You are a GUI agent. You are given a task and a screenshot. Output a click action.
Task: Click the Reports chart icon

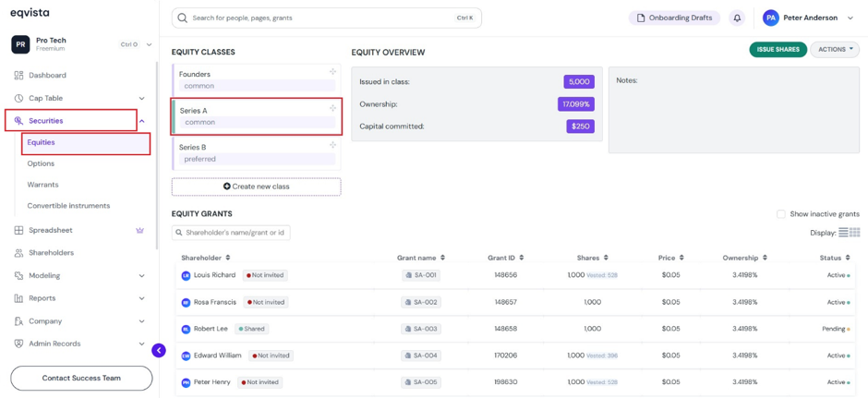coord(18,298)
